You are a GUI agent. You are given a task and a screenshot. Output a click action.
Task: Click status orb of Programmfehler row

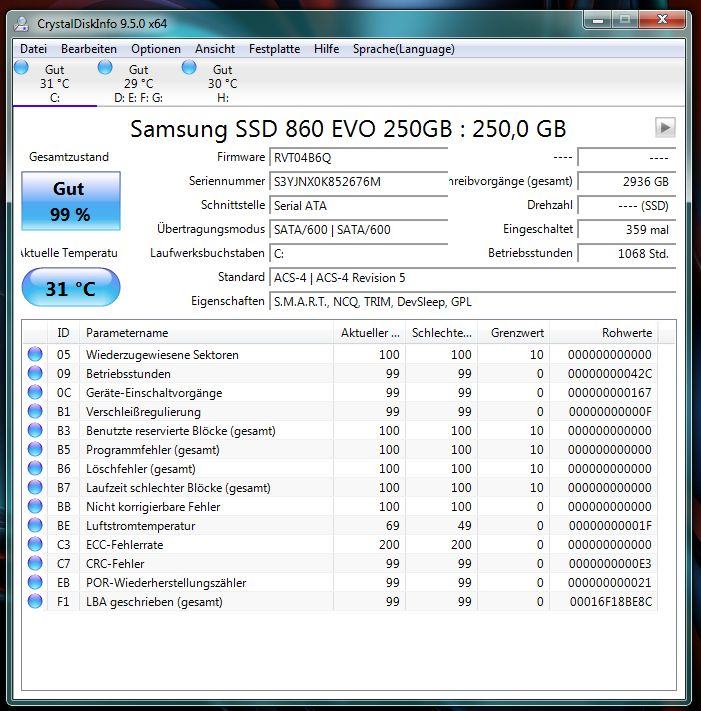pos(35,449)
